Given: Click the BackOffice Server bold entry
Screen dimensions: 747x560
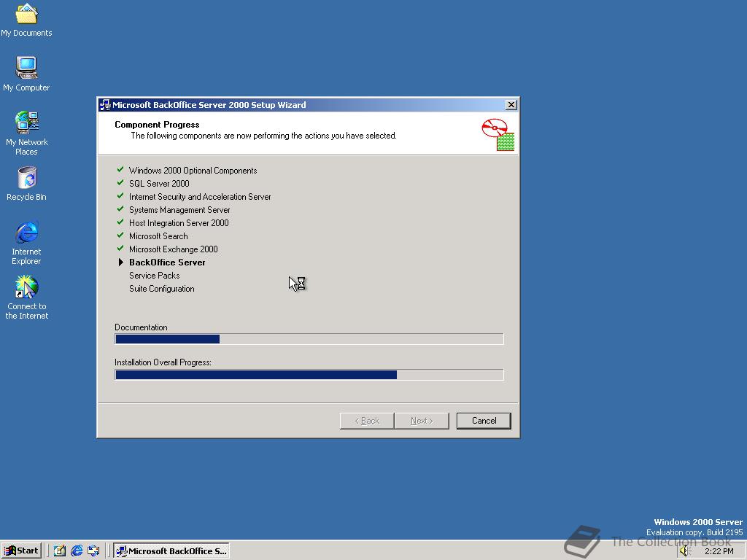Looking at the screenshot, I should point(167,262).
